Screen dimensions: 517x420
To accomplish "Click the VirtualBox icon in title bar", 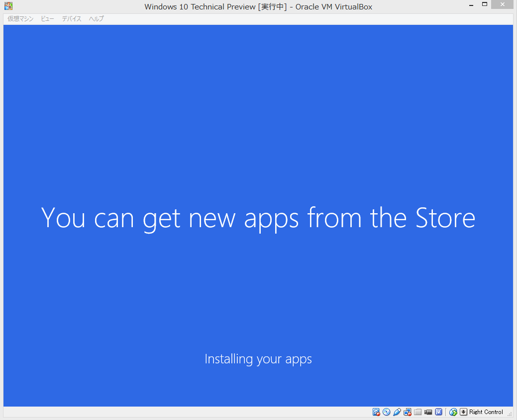I will [8, 6].
